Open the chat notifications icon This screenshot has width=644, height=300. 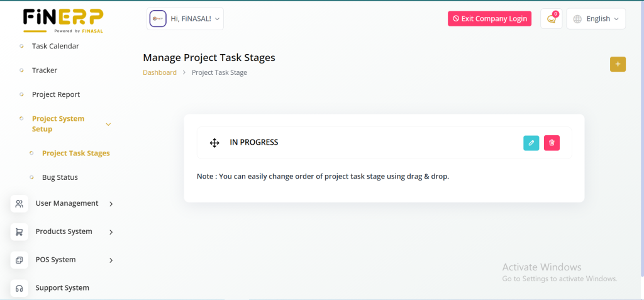coord(551,19)
